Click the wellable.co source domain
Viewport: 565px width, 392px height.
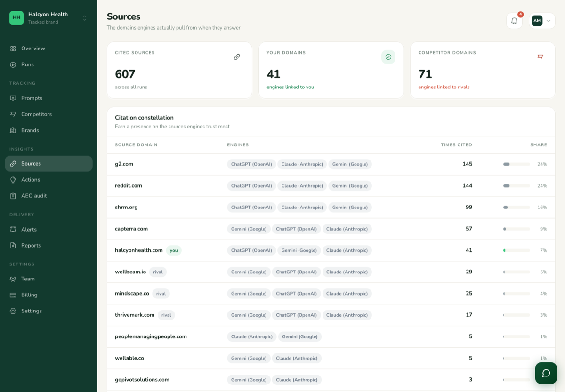point(129,358)
